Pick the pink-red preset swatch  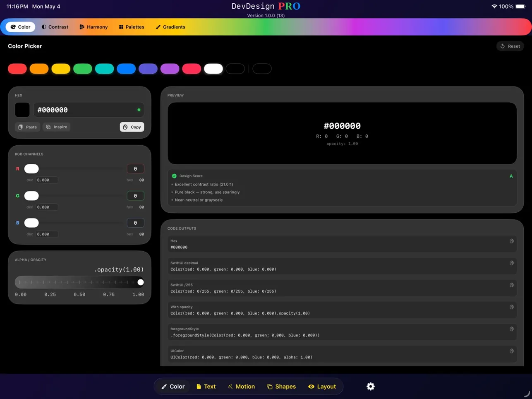pos(192,69)
